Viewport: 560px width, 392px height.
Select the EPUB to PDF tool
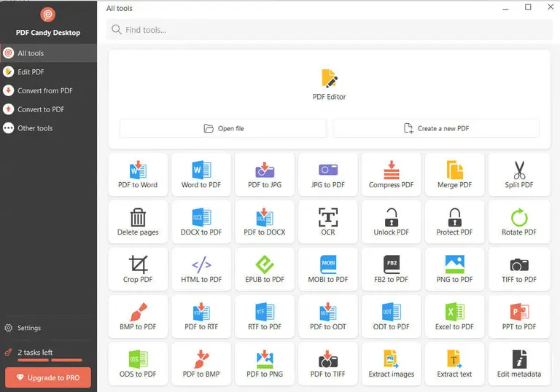[x=265, y=269]
